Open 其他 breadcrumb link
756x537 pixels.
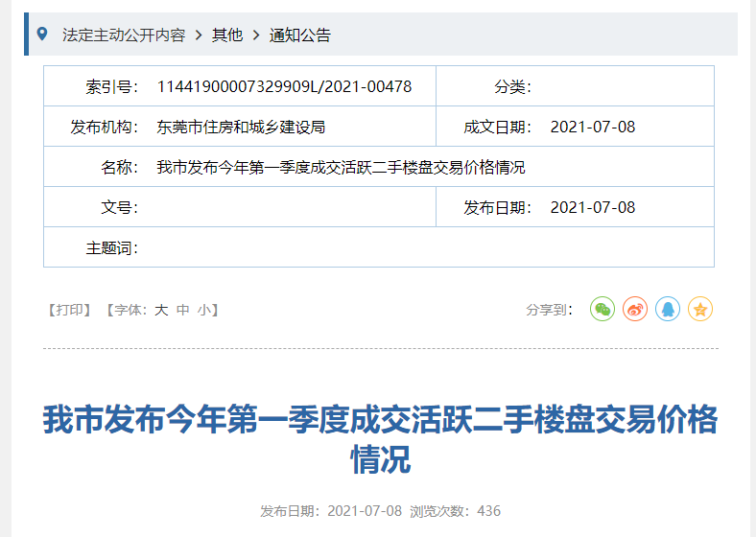[227, 35]
